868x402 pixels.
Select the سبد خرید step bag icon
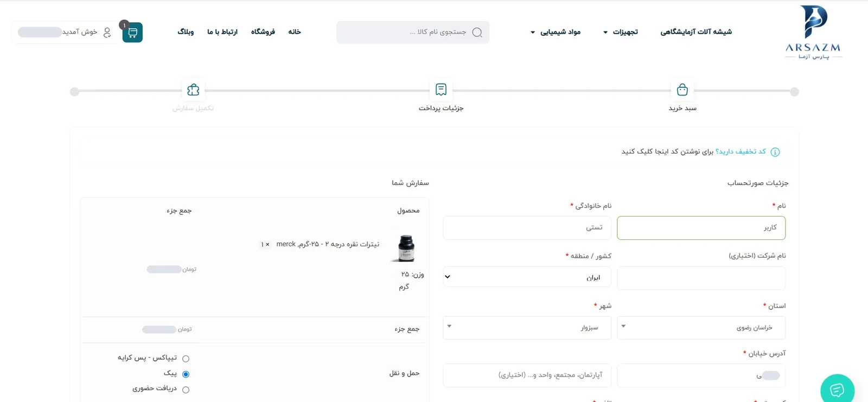(x=682, y=90)
